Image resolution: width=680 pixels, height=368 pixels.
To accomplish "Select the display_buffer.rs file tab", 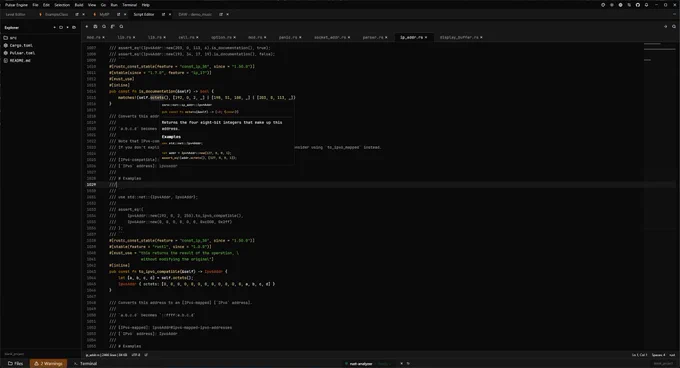I will pos(459,37).
